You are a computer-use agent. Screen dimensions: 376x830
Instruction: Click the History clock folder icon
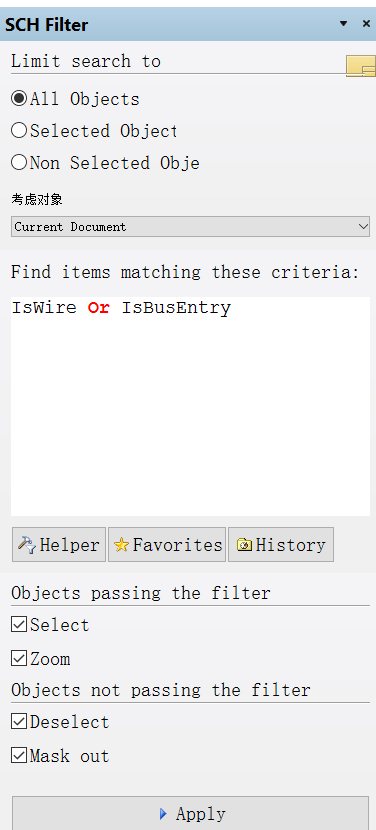click(x=245, y=545)
